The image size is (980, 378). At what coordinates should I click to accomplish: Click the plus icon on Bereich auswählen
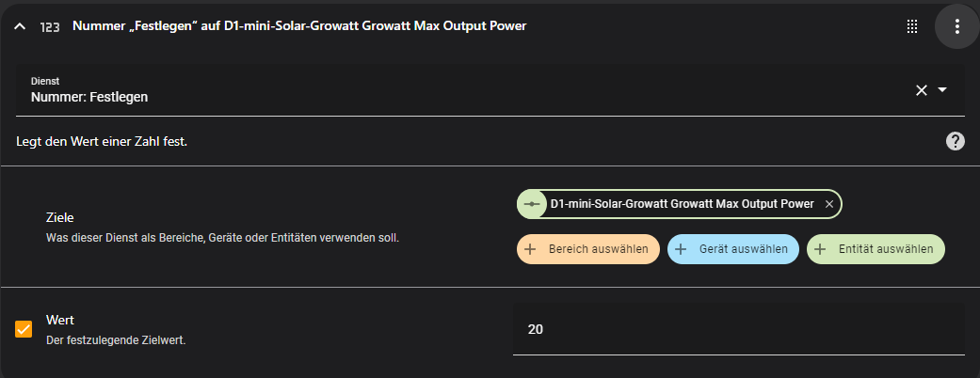529,249
